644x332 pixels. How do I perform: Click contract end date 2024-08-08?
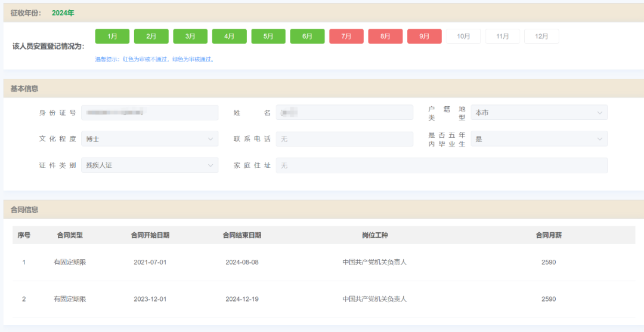tap(242, 263)
